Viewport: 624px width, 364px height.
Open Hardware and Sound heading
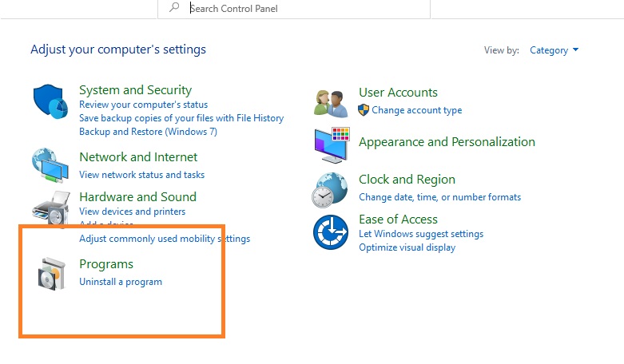(137, 196)
